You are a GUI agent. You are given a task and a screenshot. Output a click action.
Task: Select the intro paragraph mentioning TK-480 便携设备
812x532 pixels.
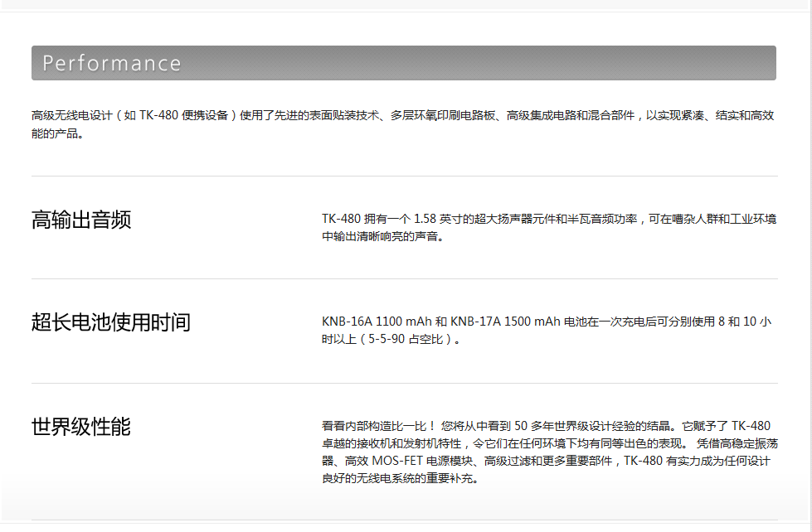pyautogui.click(x=403, y=124)
